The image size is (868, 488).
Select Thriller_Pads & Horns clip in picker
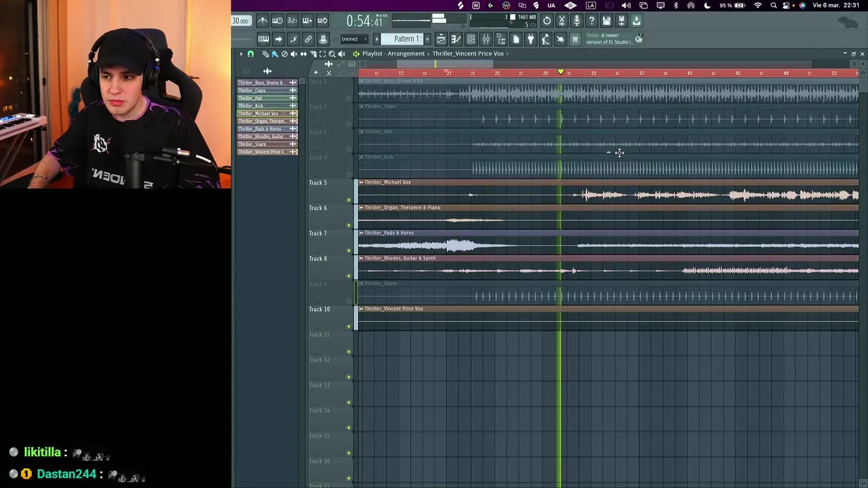click(267, 129)
